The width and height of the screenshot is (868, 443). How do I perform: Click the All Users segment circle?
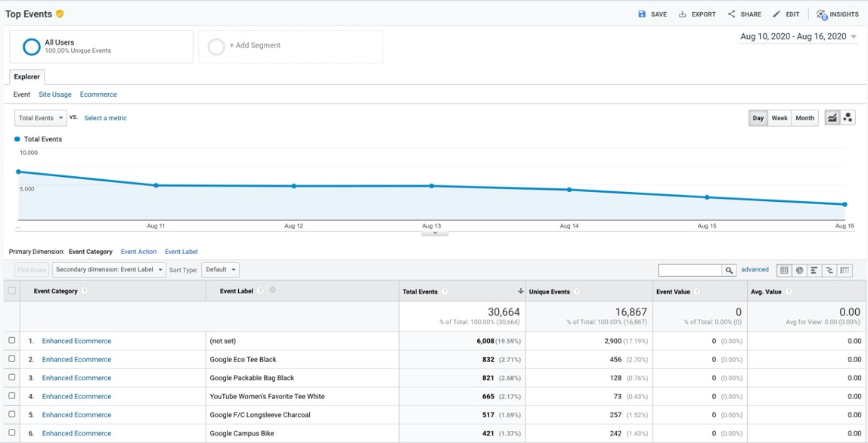point(32,47)
